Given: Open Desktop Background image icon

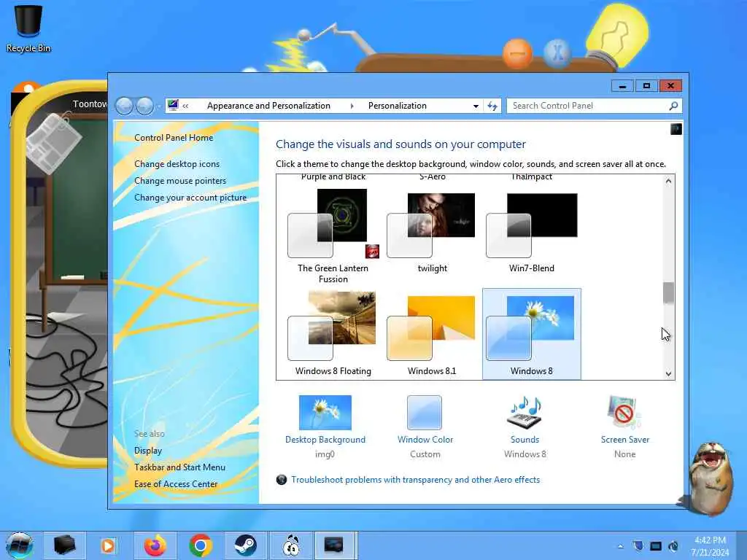Looking at the screenshot, I should [x=325, y=413].
